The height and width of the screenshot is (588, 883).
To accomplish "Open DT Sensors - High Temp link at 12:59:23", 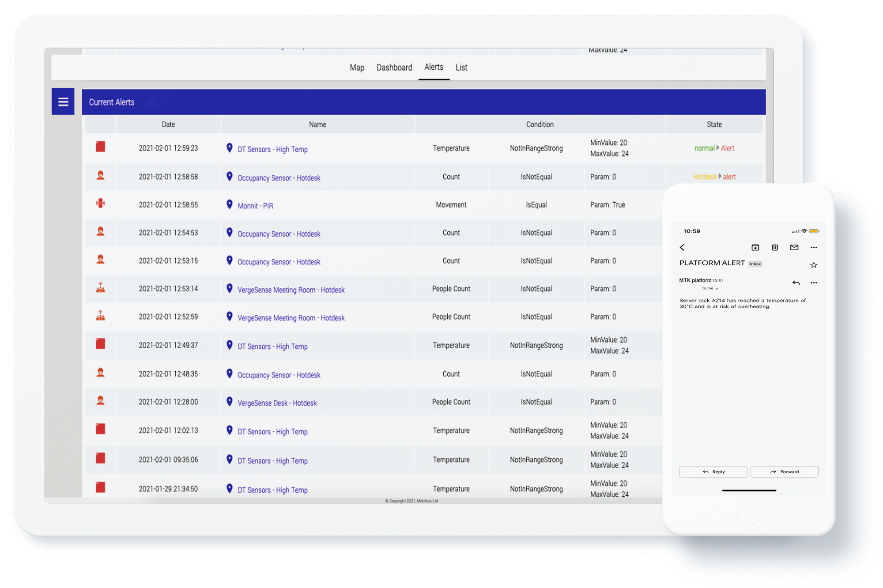I will click(x=272, y=149).
